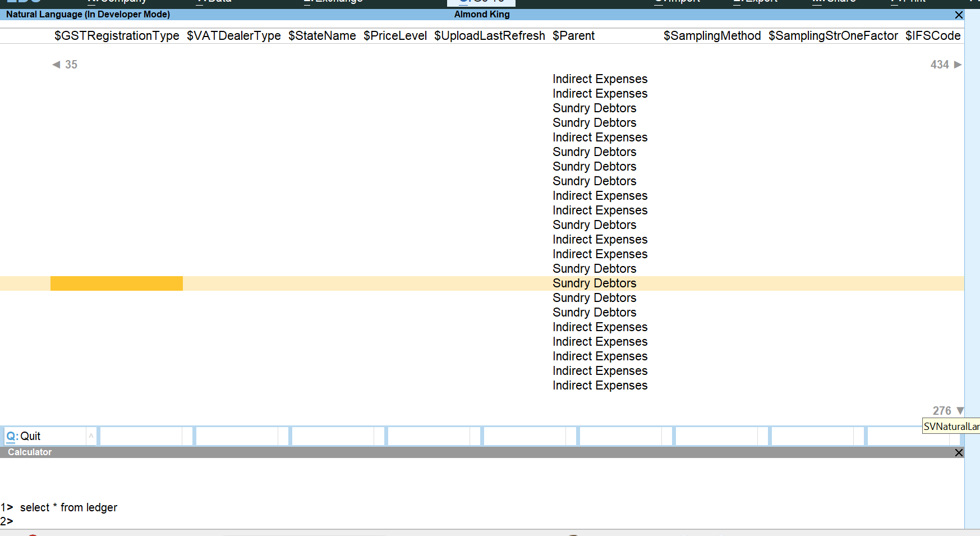Open the Company menu
Screen dimensions: 980x536
tap(116, 2)
